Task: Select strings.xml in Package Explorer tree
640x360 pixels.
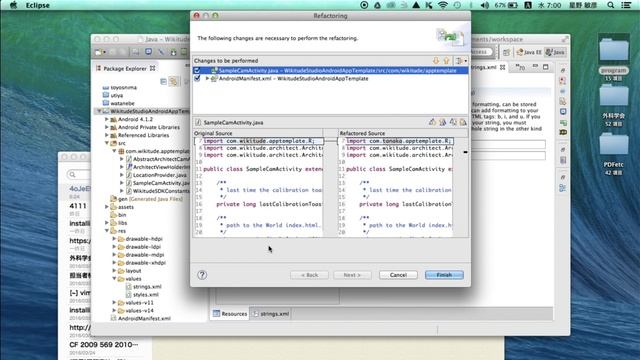Action: tap(147, 287)
